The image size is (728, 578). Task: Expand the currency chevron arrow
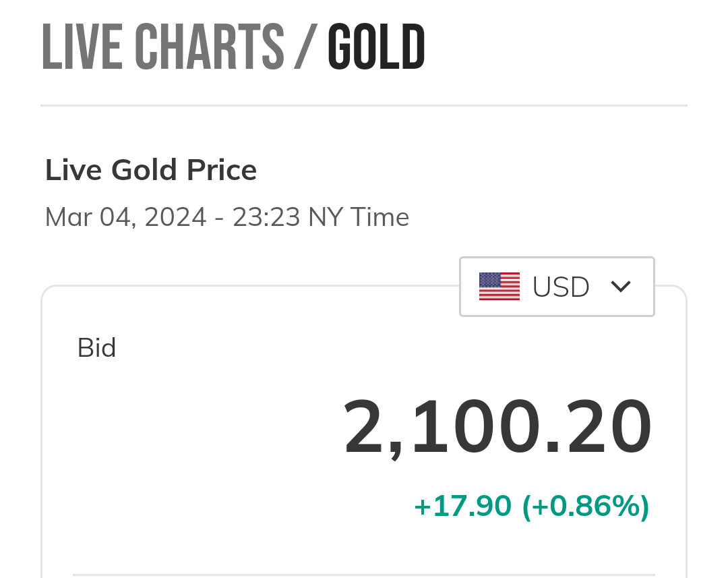tap(620, 287)
